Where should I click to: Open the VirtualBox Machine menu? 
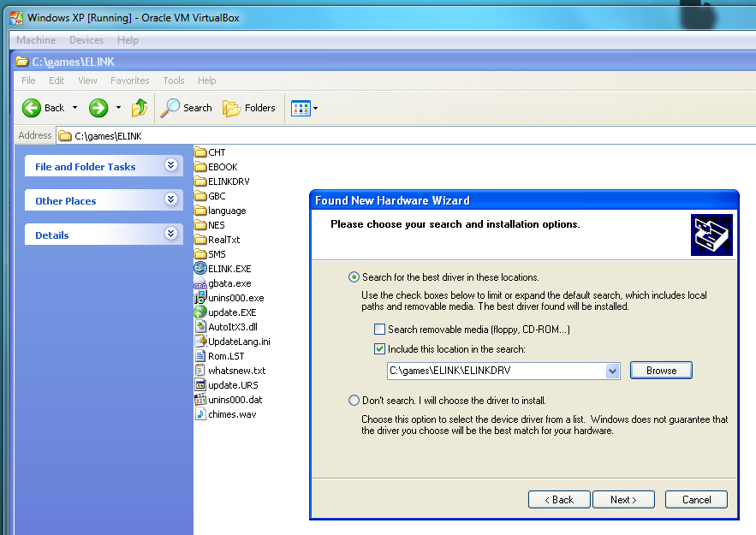[36, 40]
